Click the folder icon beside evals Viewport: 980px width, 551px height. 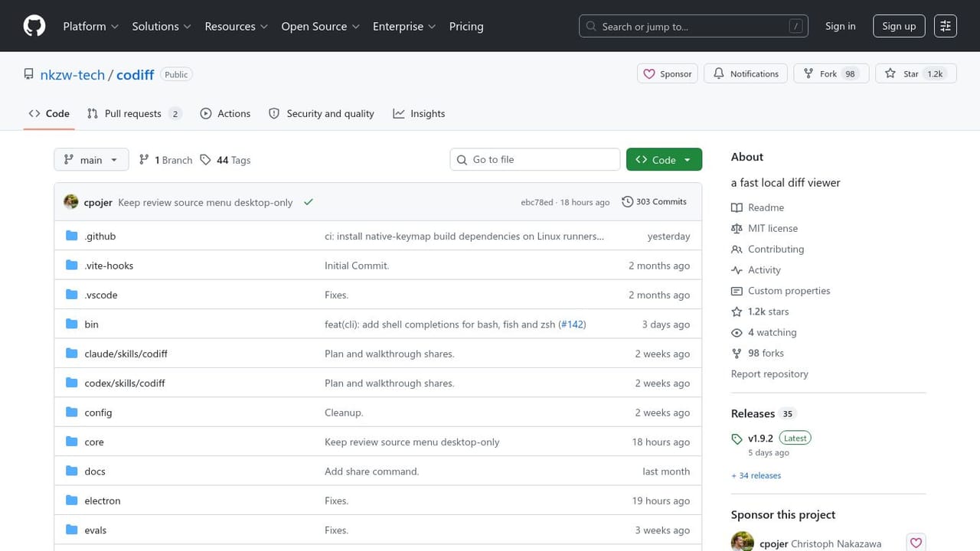[72, 530]
